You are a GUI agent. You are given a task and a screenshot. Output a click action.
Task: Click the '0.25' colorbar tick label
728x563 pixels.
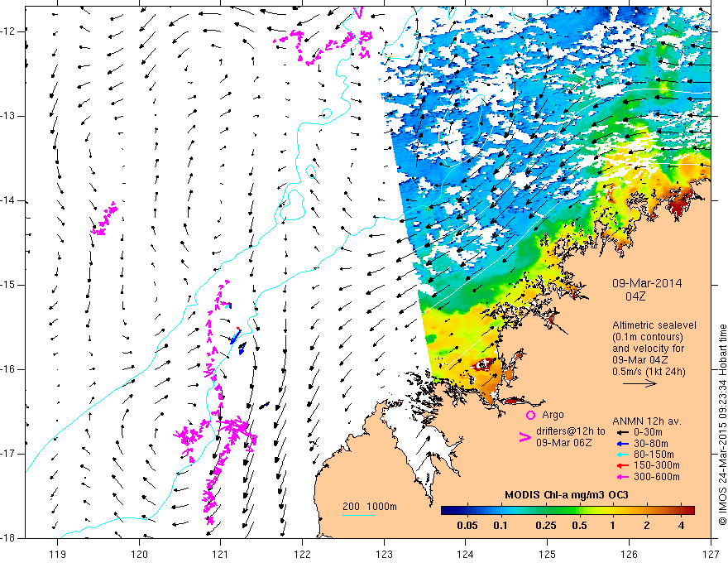tap(545, 526)
